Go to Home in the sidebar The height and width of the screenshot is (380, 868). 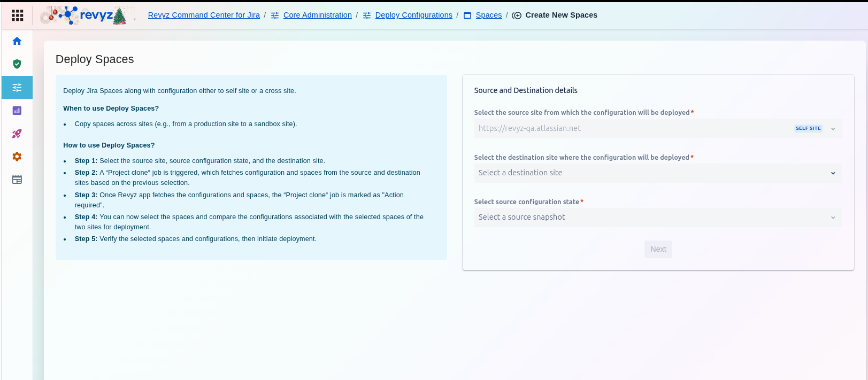17,41
